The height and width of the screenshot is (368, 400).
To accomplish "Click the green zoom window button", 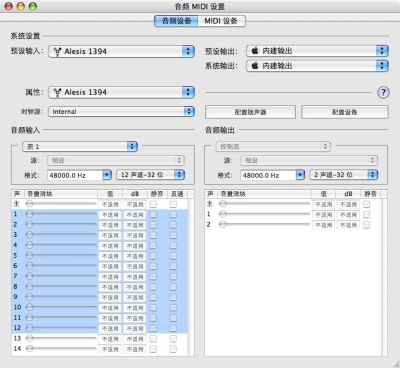I will click(33, 6).
